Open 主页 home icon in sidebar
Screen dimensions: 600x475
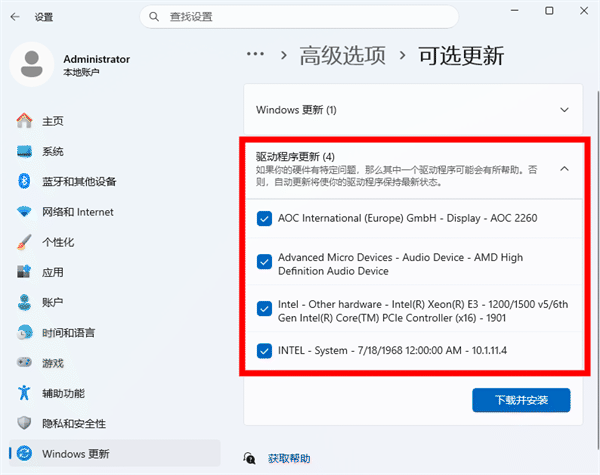pos(24,121)
